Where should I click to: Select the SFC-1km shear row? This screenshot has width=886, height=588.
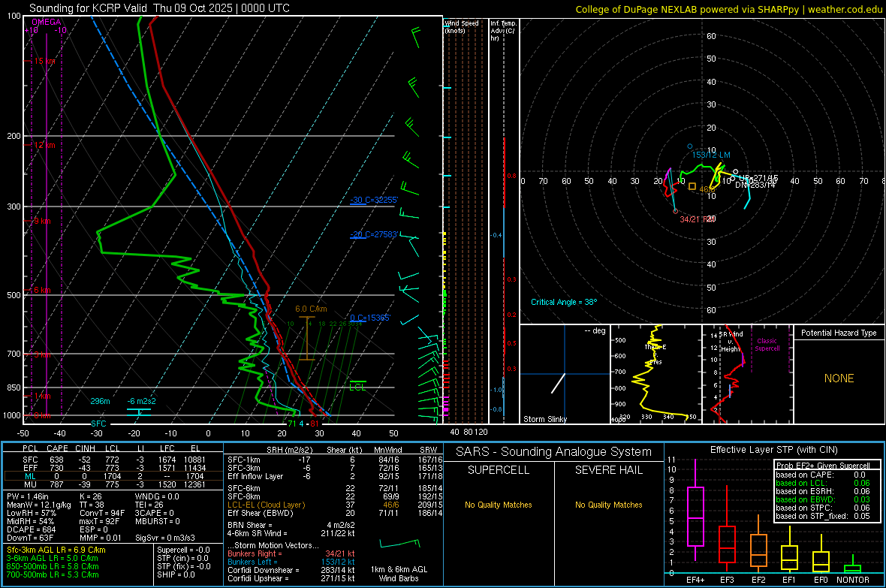click(335, 460)
